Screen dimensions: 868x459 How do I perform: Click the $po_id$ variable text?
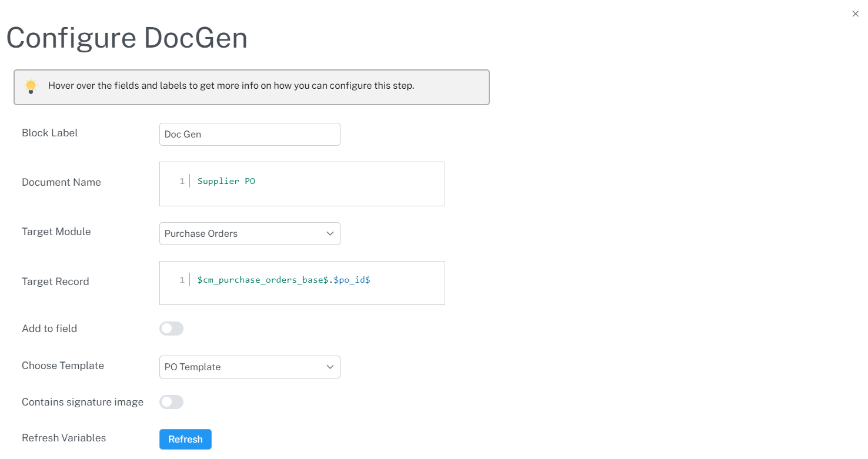click(352, 280)
